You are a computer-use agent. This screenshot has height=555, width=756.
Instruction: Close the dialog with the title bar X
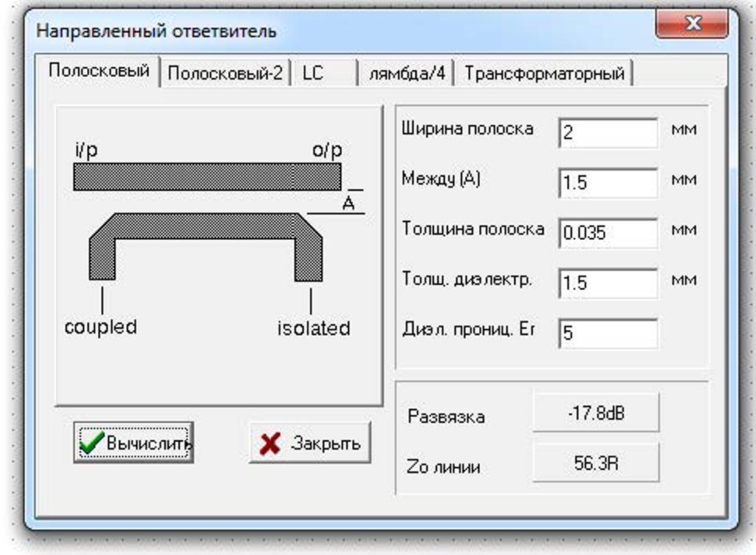[x=692, y=25]
